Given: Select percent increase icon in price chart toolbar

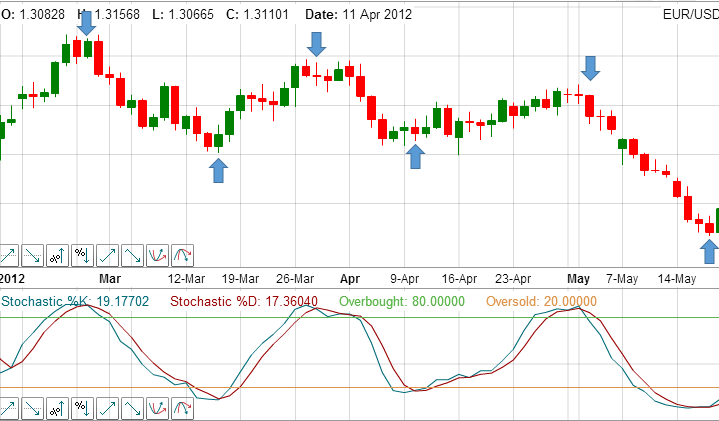Looking at the screenshot, I should pyautogui.click(x=58, y=255).
